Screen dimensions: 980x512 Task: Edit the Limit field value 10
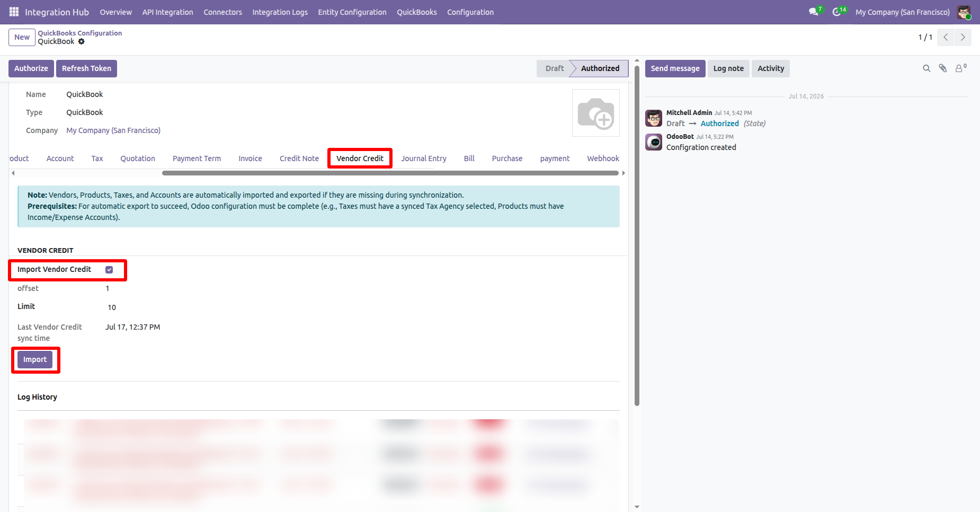tap(112, 307)
